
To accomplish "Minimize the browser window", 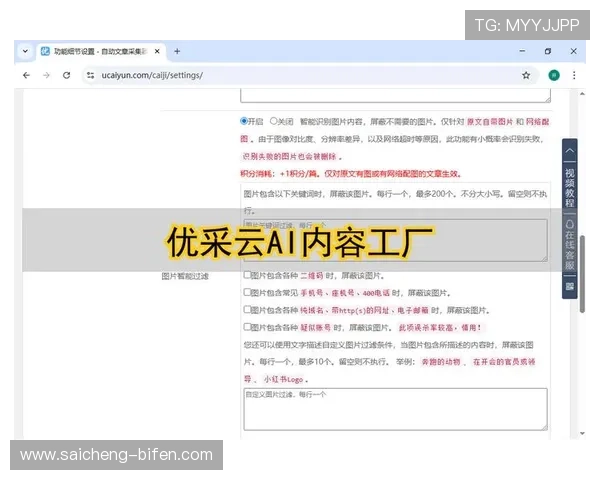I will 522,51.
